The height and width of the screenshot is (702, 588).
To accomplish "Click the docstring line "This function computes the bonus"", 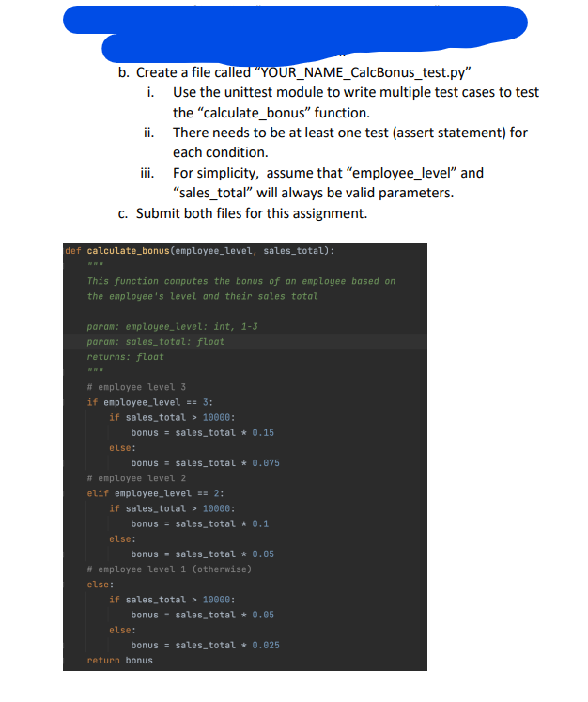I will (241, 281).
